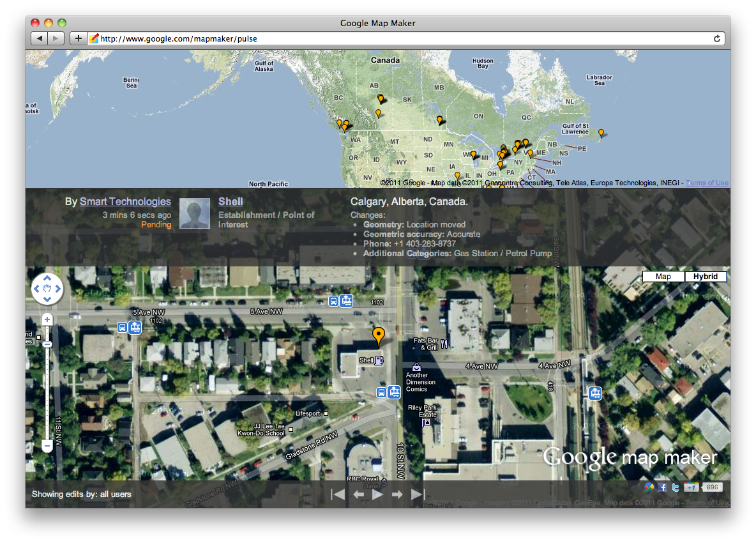Click the 'Showing edits by: all users' text
This screenshot has width=756, height=543.
[82, 494]
